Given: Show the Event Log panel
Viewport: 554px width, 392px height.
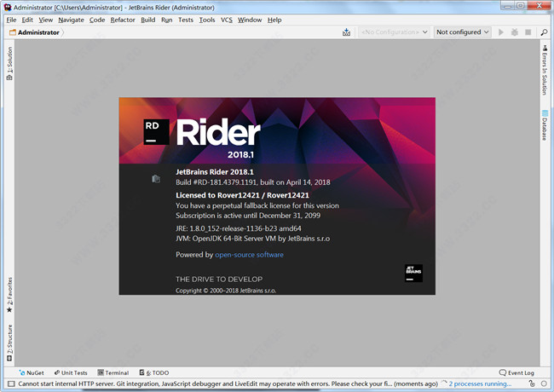Looking at the screenshot, I should tap(516, 372).
